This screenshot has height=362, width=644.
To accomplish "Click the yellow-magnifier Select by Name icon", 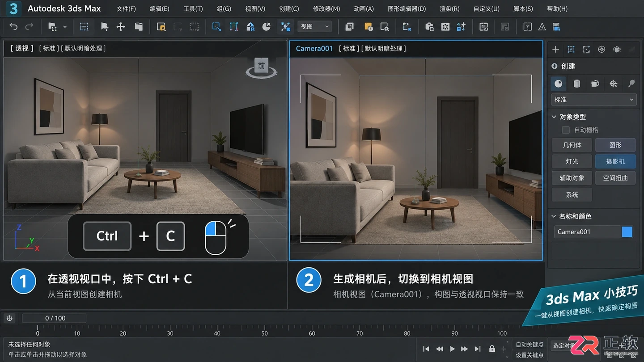I will (161, 27).
